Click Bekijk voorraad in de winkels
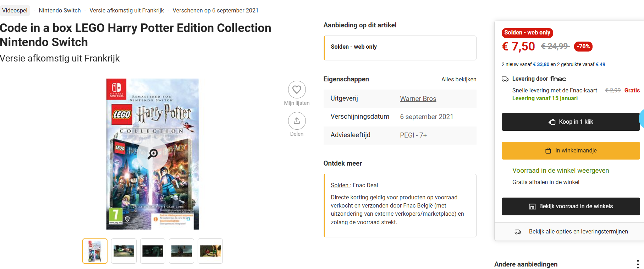The width and height of the screenshot is (644, 269). [x=571, y=206]
